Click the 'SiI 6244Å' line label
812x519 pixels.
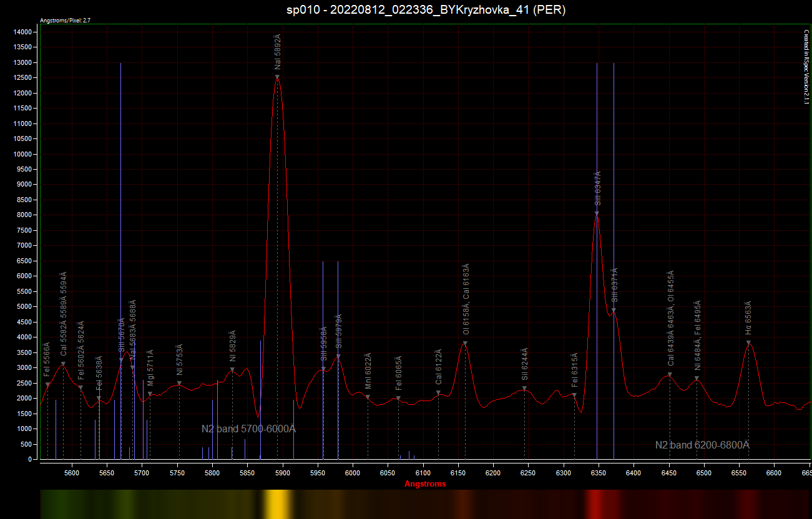(525, 364)
